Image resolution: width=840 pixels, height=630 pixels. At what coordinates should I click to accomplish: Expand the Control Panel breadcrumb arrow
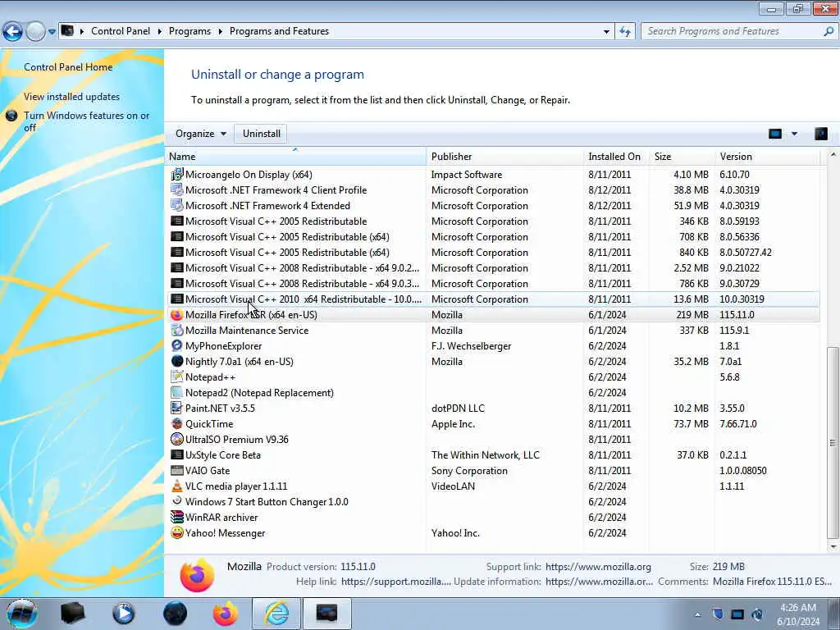pyautogui.click(x=160, y=31)
